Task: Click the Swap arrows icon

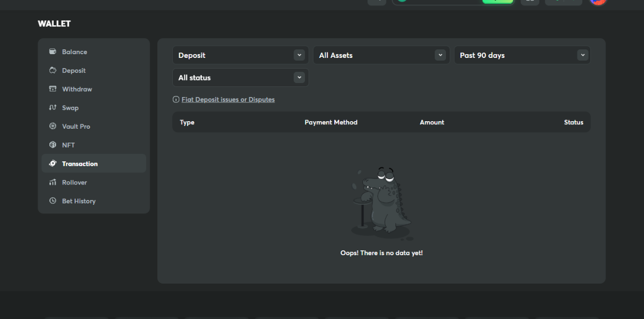Action: coord(53,108)
